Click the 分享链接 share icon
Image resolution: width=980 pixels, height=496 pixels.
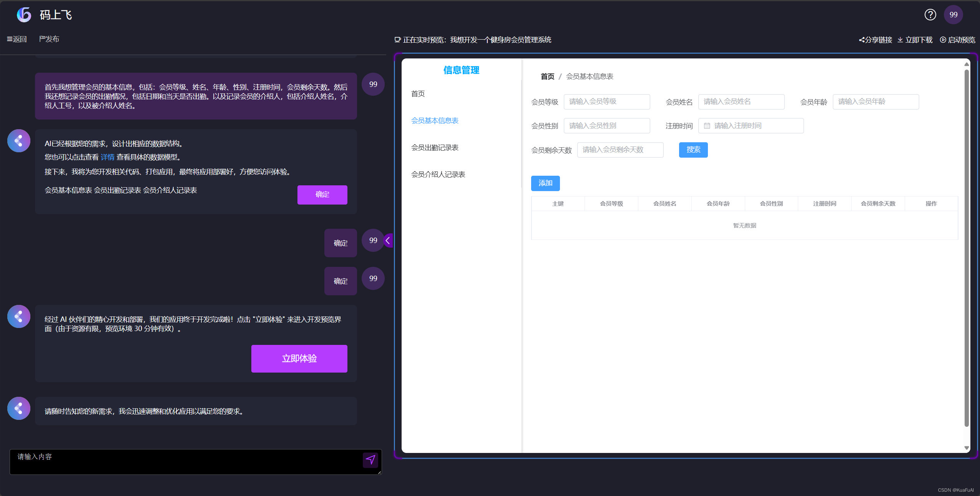[862, 40]
